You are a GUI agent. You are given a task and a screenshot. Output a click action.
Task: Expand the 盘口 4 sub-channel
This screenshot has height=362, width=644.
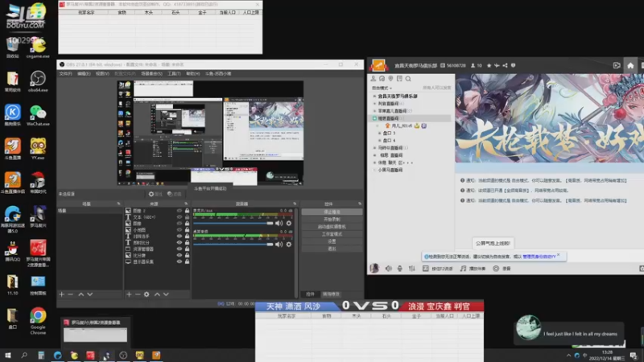point(379,140)
